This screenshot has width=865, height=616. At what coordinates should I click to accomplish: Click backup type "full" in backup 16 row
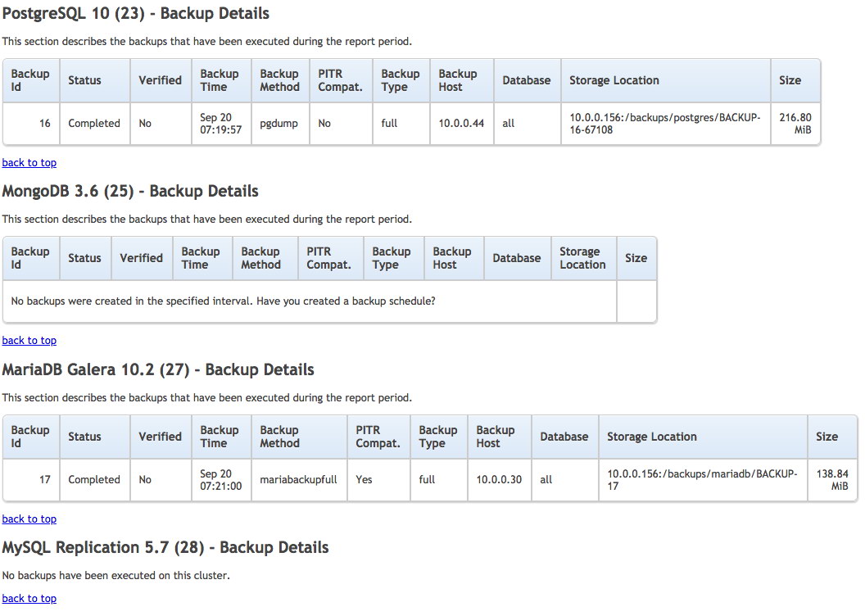[x=389, y=124]
